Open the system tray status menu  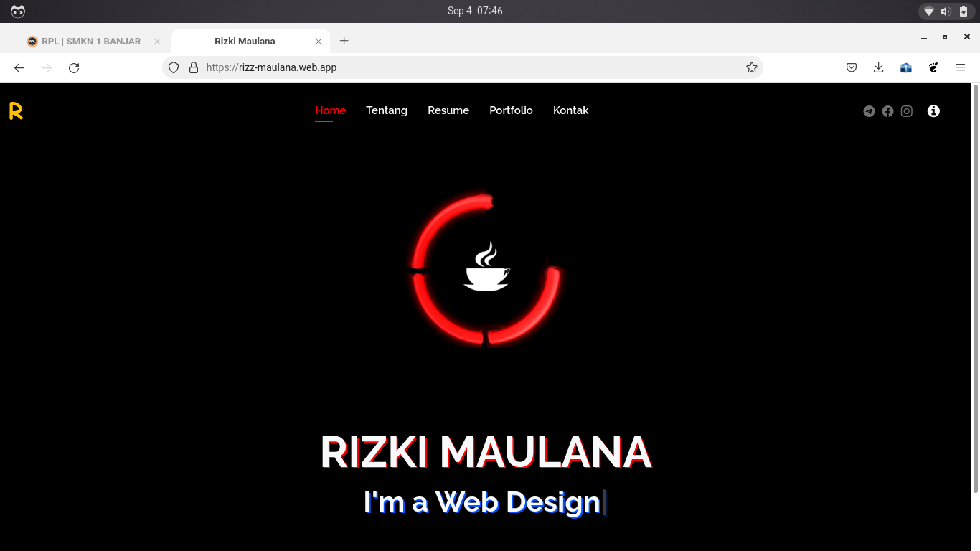946,11
